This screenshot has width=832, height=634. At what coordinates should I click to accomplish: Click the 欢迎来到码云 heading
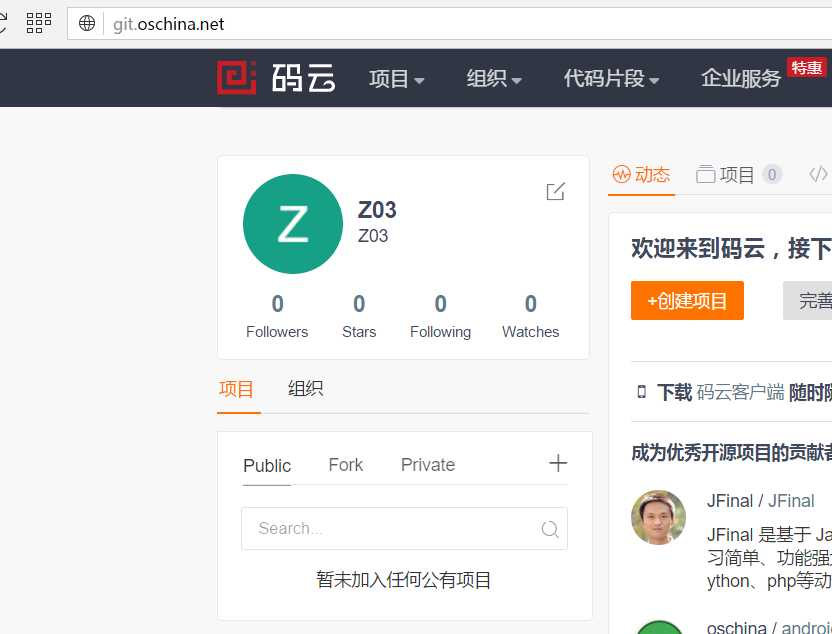click(x=732, y=248)
